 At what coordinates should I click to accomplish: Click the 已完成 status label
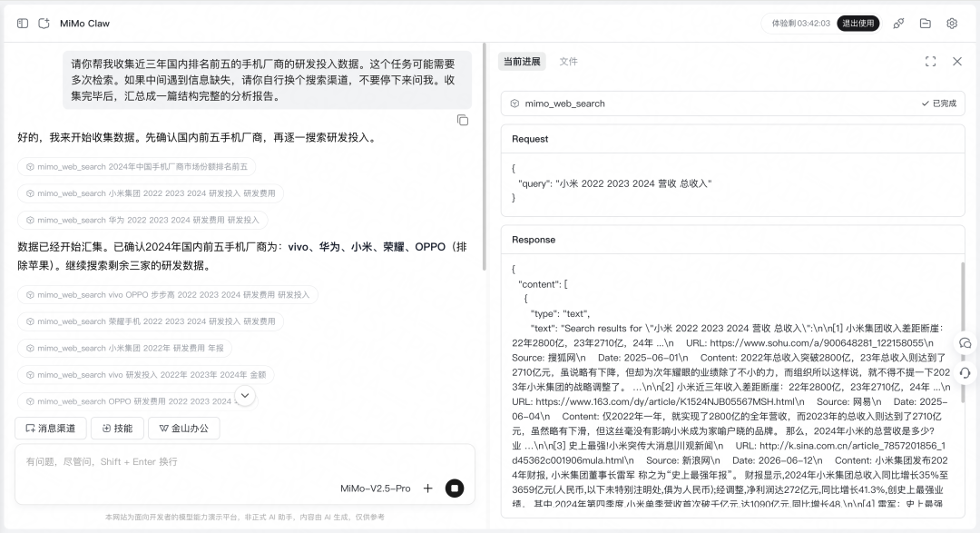939,104
